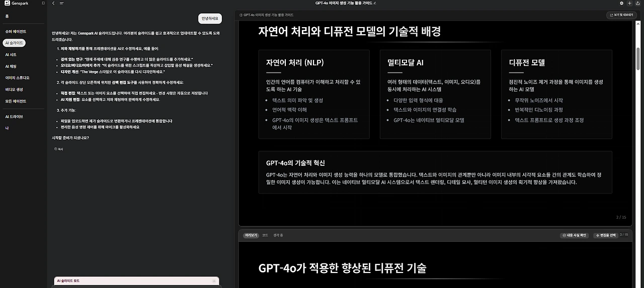Image resolution: width=644 pixels, height=288 pixels.
Task: Click the slide title 자연어 처리와 디퓨전 모델의 기술적 배경
Action: pos(350,31)
